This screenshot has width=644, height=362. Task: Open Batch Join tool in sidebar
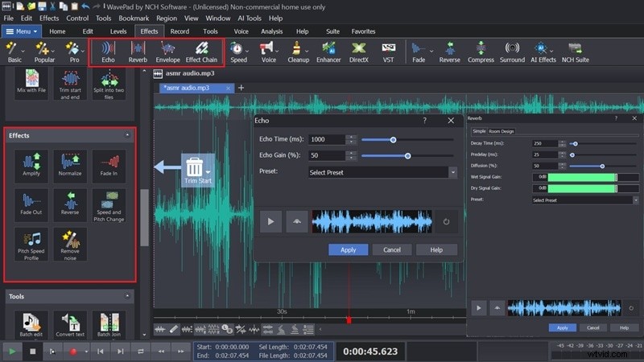coord(109,324)
